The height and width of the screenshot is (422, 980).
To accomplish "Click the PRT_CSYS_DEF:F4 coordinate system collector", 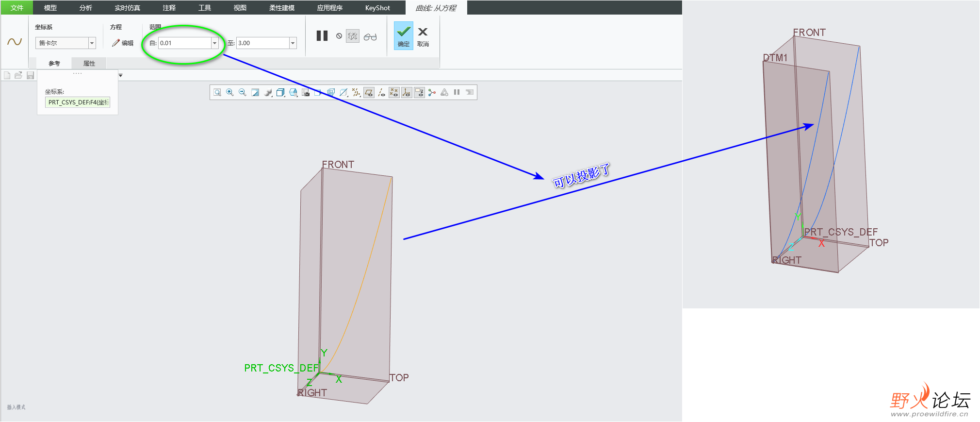I will (x=78, y=102).
